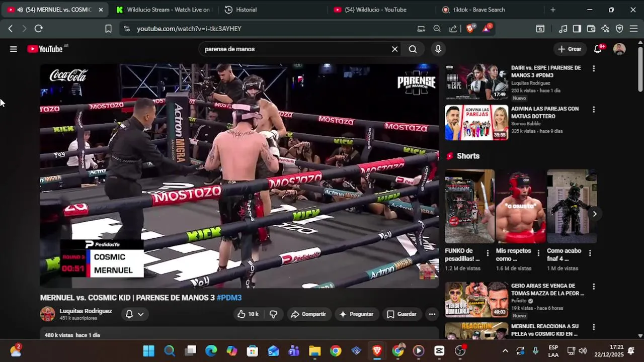Show hidden system tray icons
The image size is (644, 362).
(x=505, y=351)
